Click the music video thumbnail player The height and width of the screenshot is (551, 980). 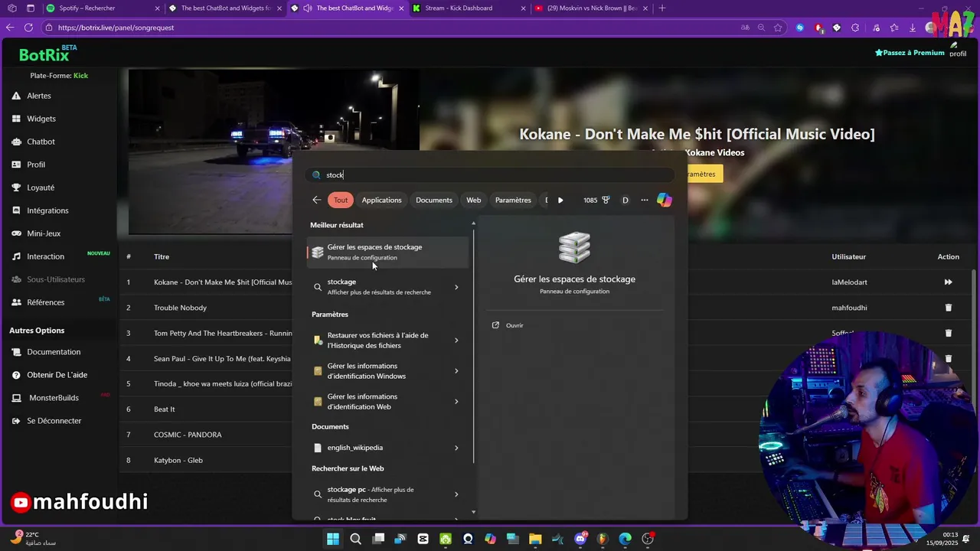click(x=274, y=152)
